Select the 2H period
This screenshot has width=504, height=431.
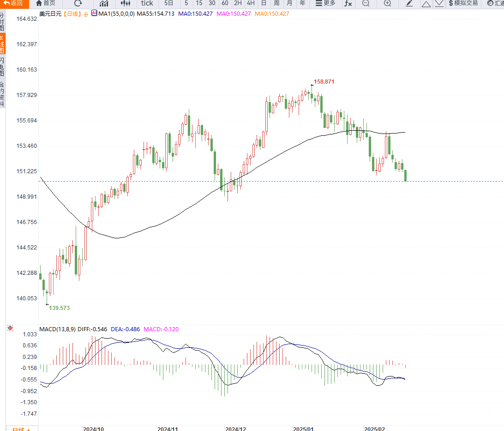(x=238, y=3)
